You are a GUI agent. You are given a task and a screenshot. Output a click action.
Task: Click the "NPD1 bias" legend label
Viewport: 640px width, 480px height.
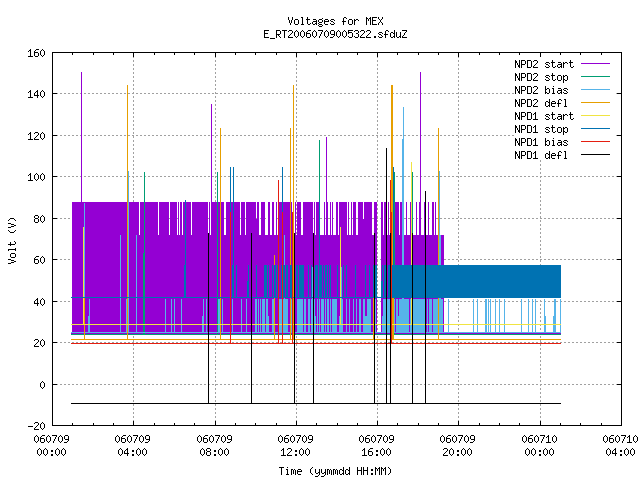point(541,142)
